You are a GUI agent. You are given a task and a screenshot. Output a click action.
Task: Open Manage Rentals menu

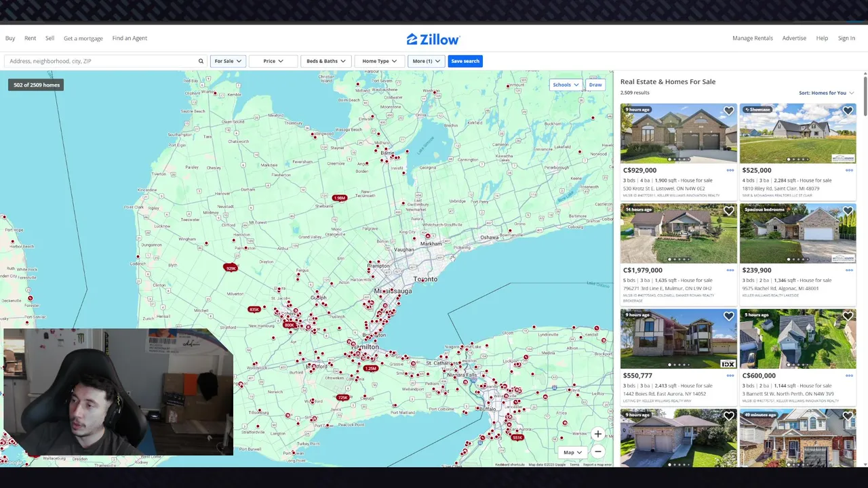pyautogui.click(x=753, y=38)
